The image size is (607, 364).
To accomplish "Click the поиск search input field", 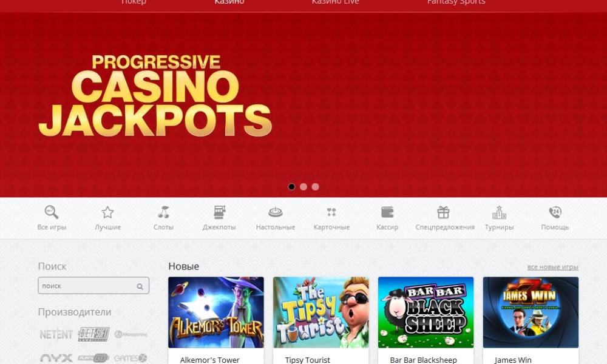I will click(93, 286).
